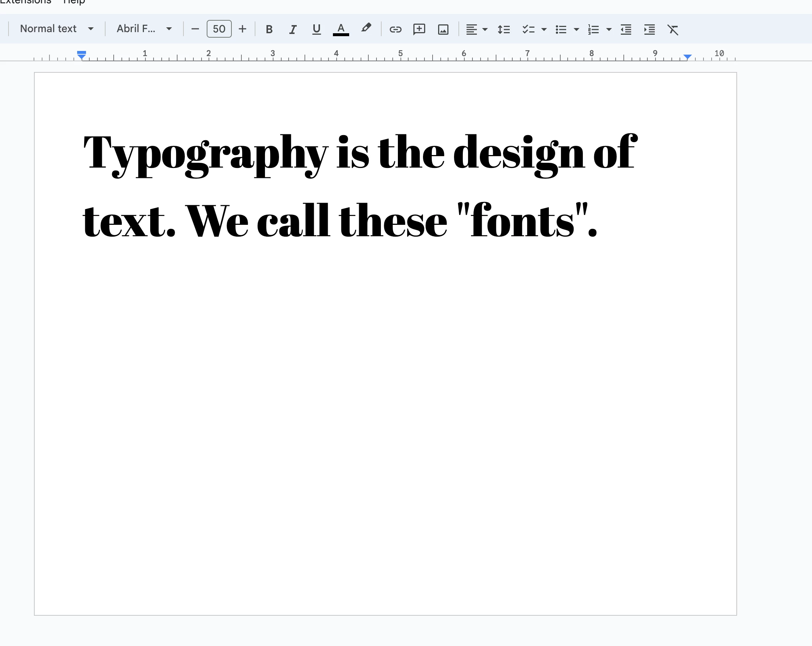Open line and paragraph spacing
Image resolution: width=812 pixels, height=646 pixels.
click(x=503, y=30)
